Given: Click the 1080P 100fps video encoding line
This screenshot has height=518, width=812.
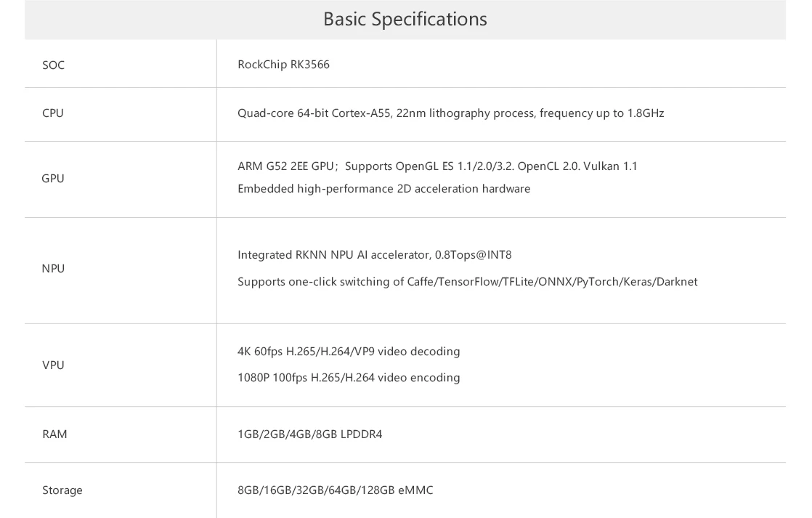Looking at the screenshot, I should point(349,378).
